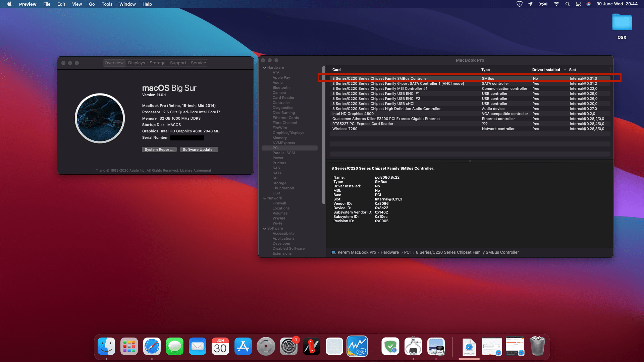Switch to the Displays tab
This screenshot has width=644, height=362.
[137, 63]
